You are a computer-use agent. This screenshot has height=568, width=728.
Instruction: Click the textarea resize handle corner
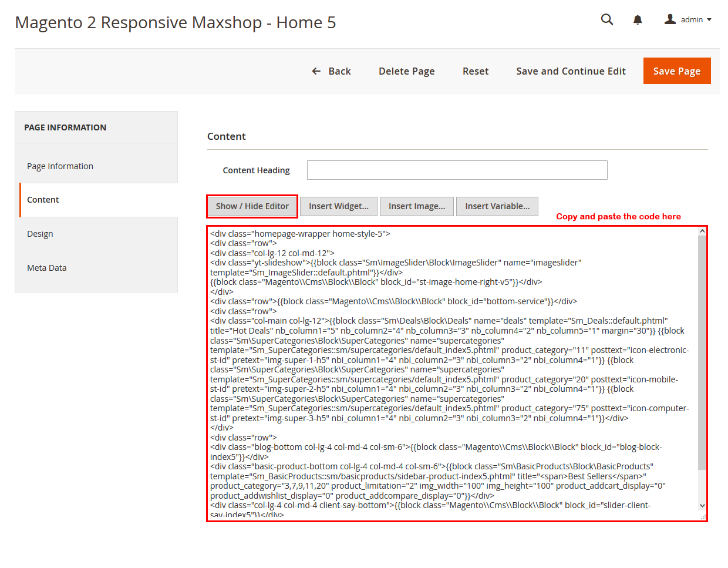coord(703,516)
